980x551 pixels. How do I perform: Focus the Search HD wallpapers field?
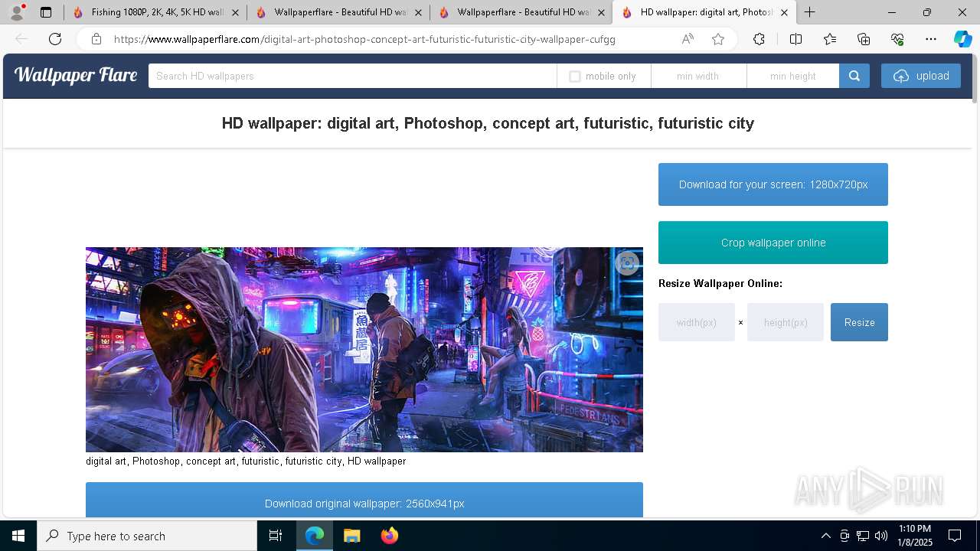coord(352,76)
